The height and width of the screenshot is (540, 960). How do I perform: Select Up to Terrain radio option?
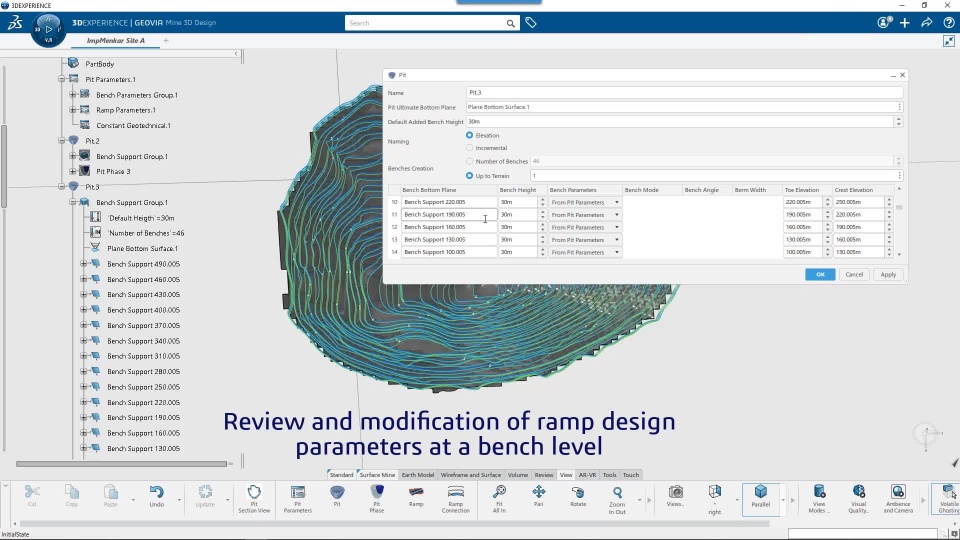(470, 176)
